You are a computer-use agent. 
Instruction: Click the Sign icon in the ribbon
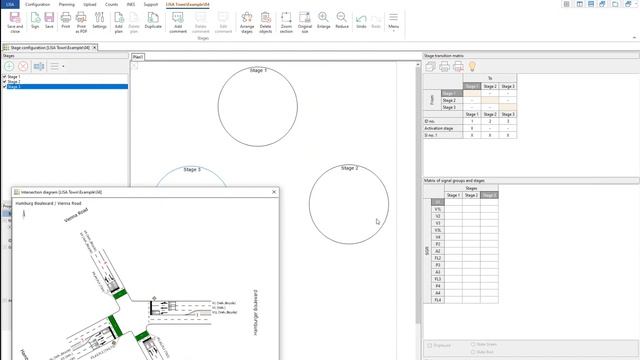[x=35, y=20]
